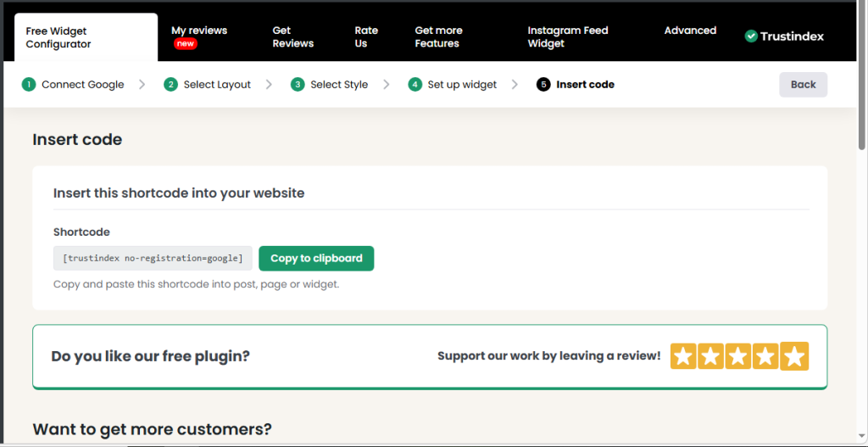Click step 5 Insert code circle

coord(543,85)
